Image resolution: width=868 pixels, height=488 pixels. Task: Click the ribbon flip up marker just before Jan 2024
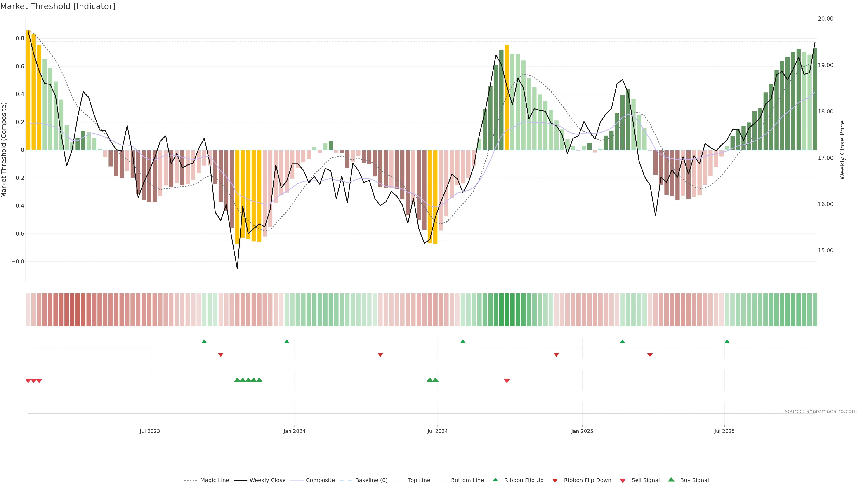287,342
